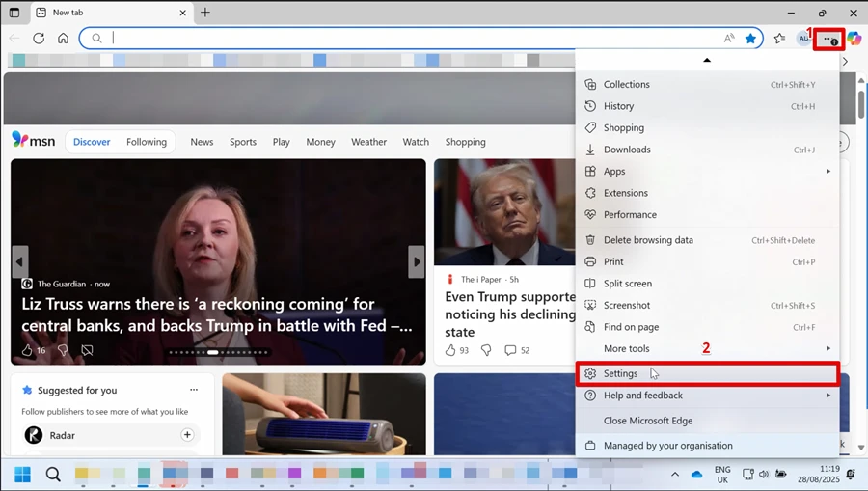Open the Weather link on MSN
The image size is (868, 491).
coord(368,142)
